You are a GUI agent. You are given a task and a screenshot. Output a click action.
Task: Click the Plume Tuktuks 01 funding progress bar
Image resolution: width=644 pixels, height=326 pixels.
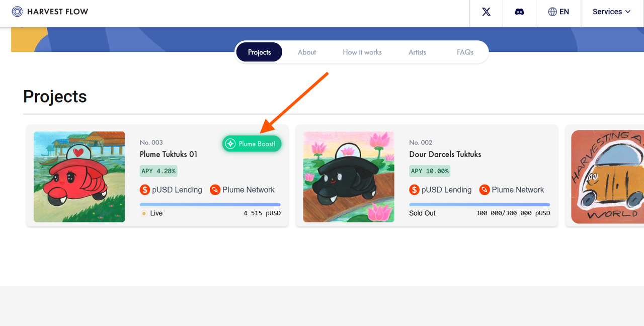click(x=210, y=205)
